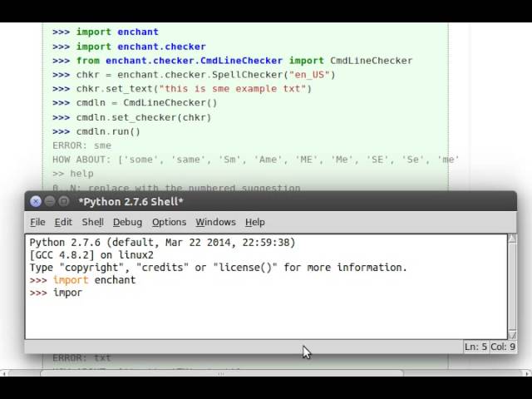532x399 pixels.
Task: Click the '>> help' line in the page
Action: point(73,174)
